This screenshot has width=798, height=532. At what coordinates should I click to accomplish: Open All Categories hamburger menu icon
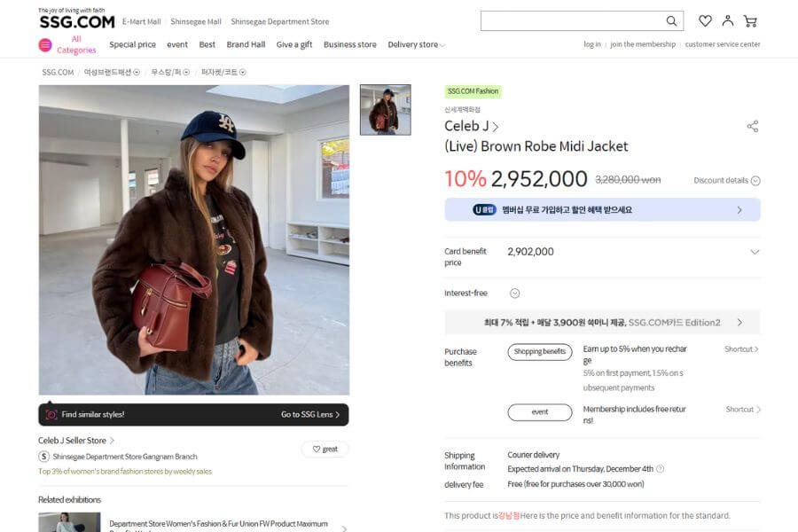click(x=45, y=45)
